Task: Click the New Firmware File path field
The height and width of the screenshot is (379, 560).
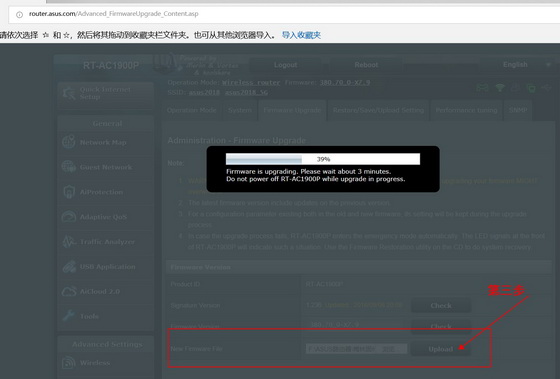Action: [x=356, y=349]
